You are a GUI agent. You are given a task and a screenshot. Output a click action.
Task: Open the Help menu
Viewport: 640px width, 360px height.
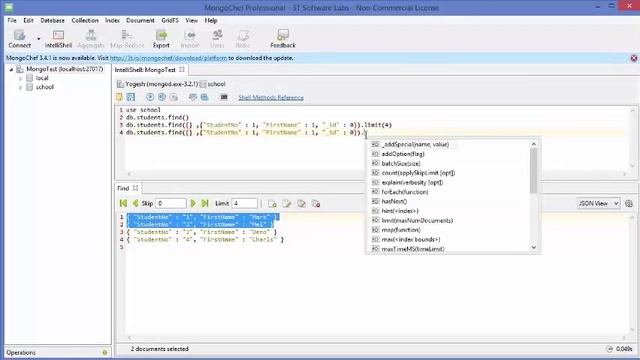(211, 20)
